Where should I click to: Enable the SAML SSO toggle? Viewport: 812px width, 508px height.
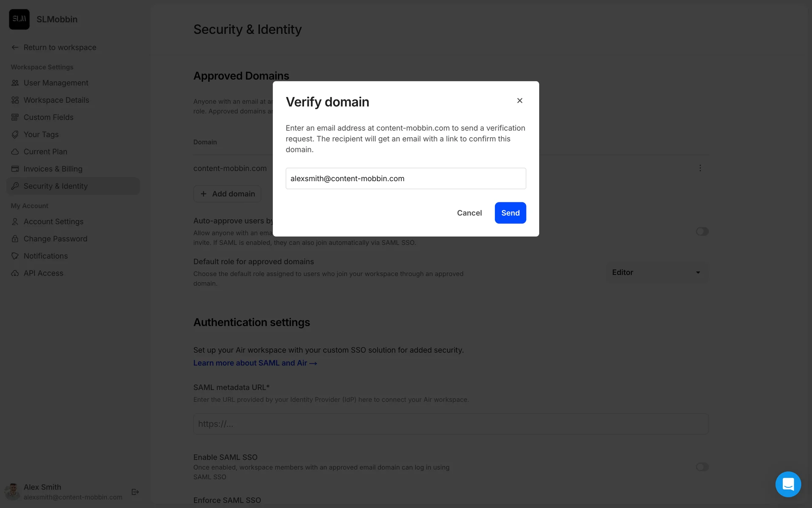pos(702,467)
